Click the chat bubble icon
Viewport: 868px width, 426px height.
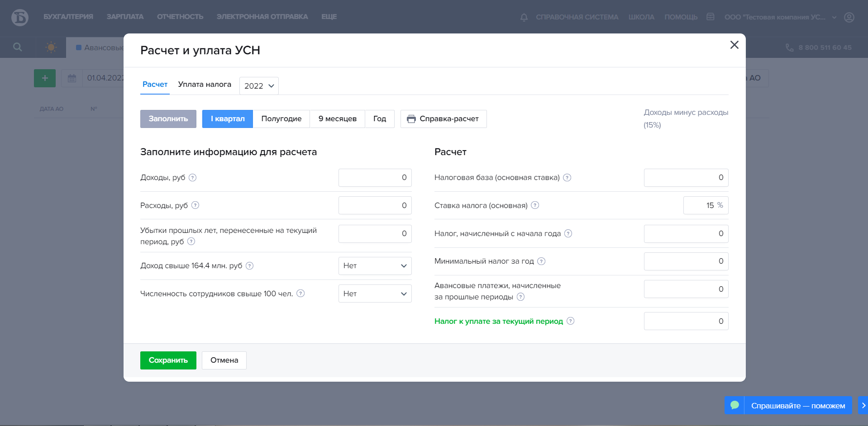(x=734, y=405)
